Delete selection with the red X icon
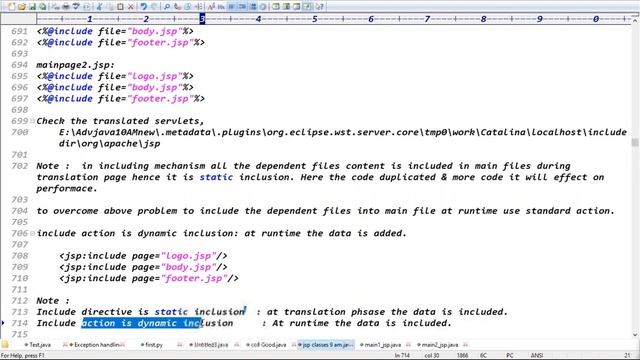Screen dimensions: 640x360 click(131, 7)
